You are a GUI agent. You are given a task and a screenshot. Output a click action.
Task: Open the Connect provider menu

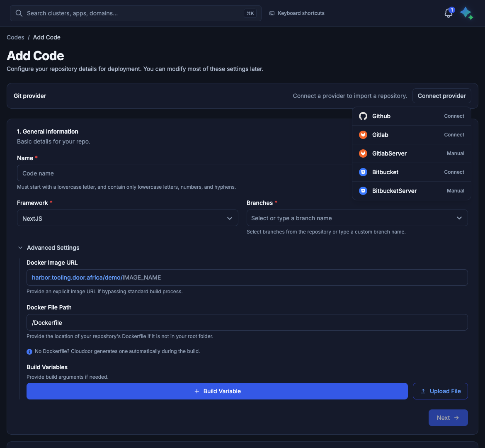[x=442, y=96]
